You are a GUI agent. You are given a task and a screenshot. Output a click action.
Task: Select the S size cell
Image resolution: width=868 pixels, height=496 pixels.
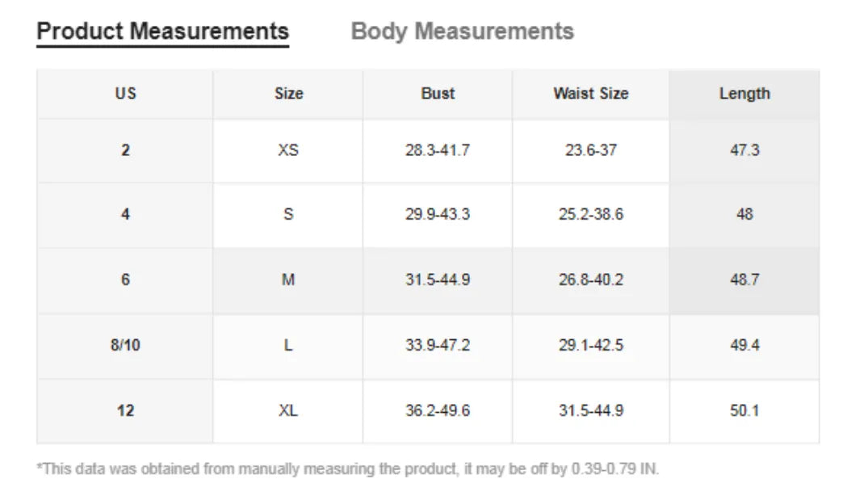point(288,215)
